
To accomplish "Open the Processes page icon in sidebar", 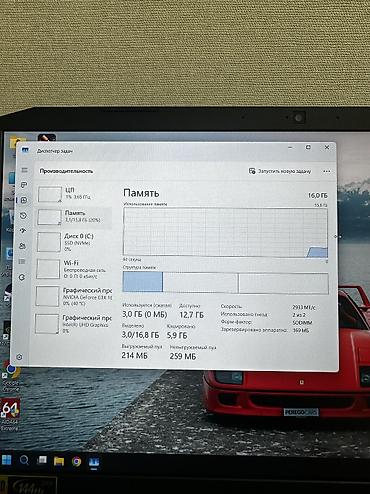I will [24, 185].
